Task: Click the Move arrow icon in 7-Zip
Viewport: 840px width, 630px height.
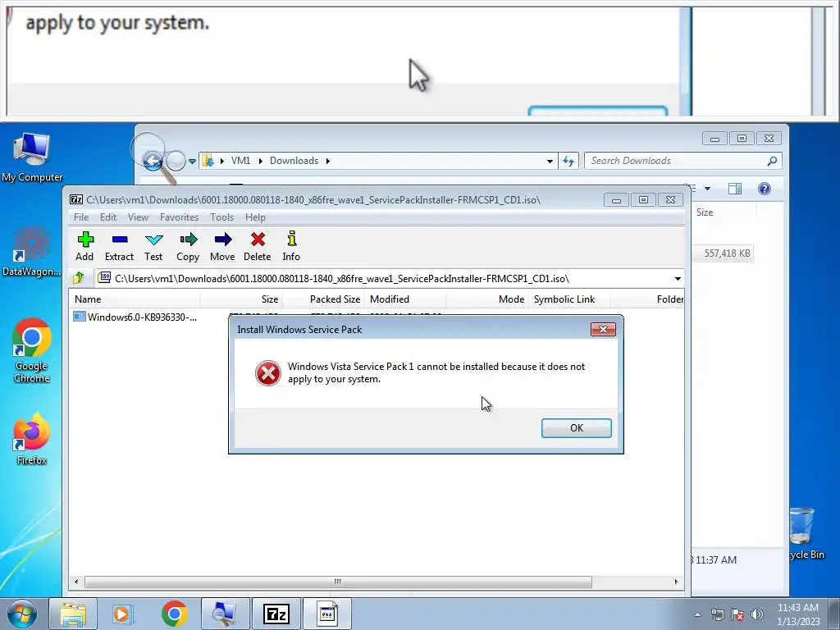Action: pyautogui.click(x=222, y=246)
